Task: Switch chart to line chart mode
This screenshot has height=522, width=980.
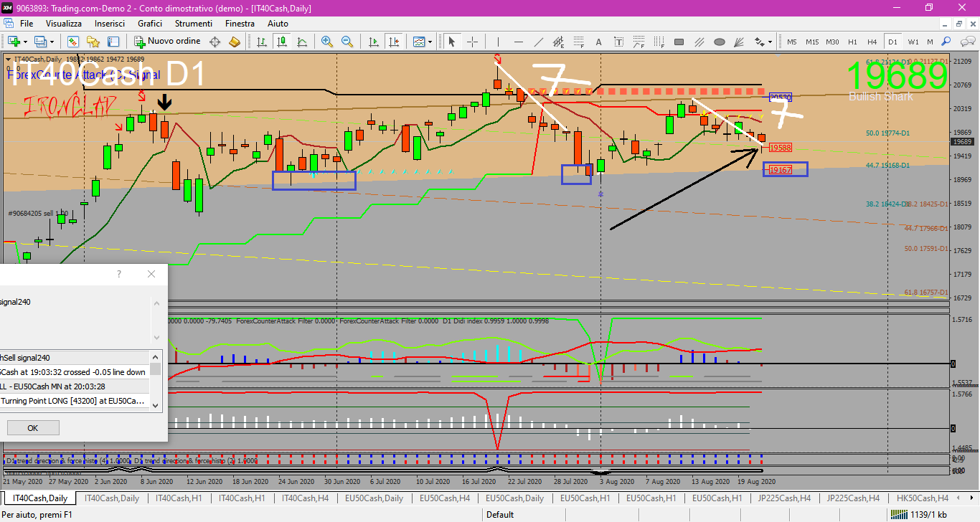Action: pos(302,42)
